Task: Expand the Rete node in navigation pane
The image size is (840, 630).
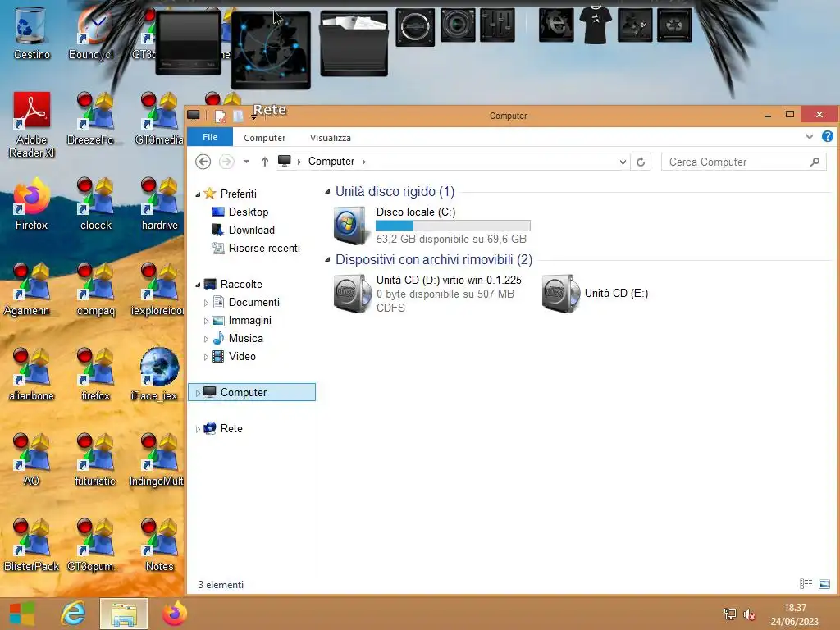Action: [x=198, y=429]
